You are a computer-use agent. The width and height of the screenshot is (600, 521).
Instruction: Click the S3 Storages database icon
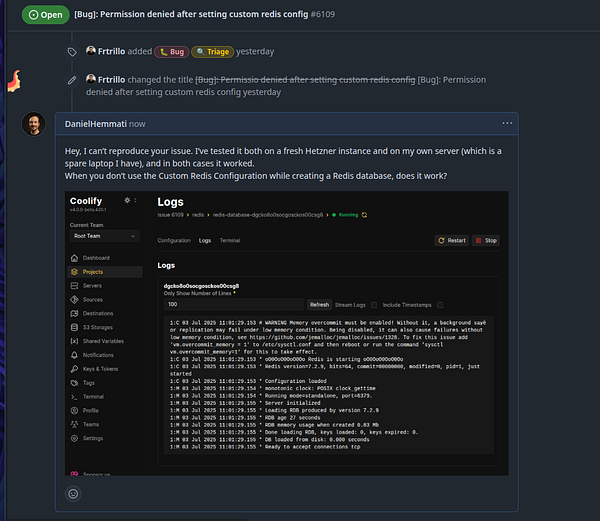coord(75,327)
